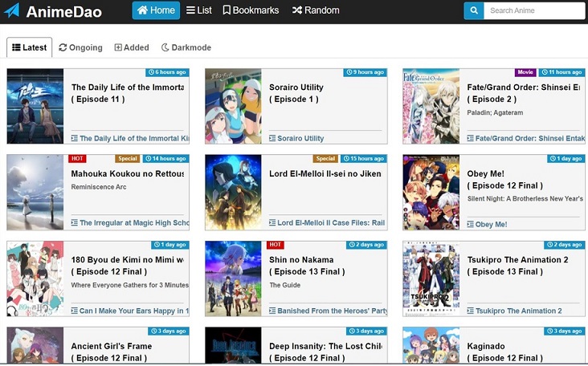Open Kaginado Episode 12 Final title
Screen dimensions: 588x366
[504, 352]
